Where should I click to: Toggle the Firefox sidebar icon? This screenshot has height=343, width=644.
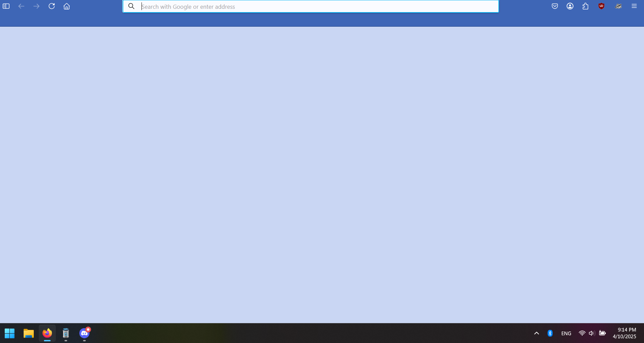click(x=6, y=6)
